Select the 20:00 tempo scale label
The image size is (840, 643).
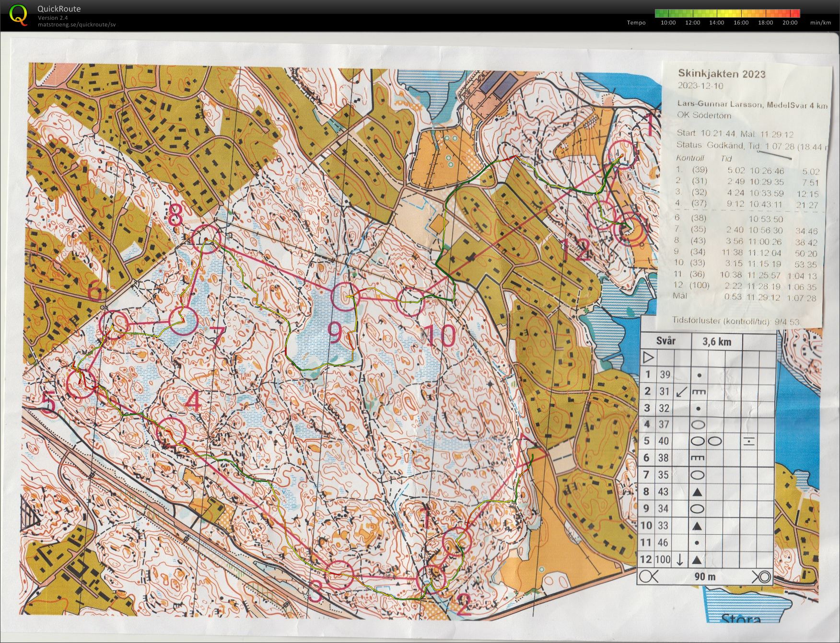click(x=790, y=23)
